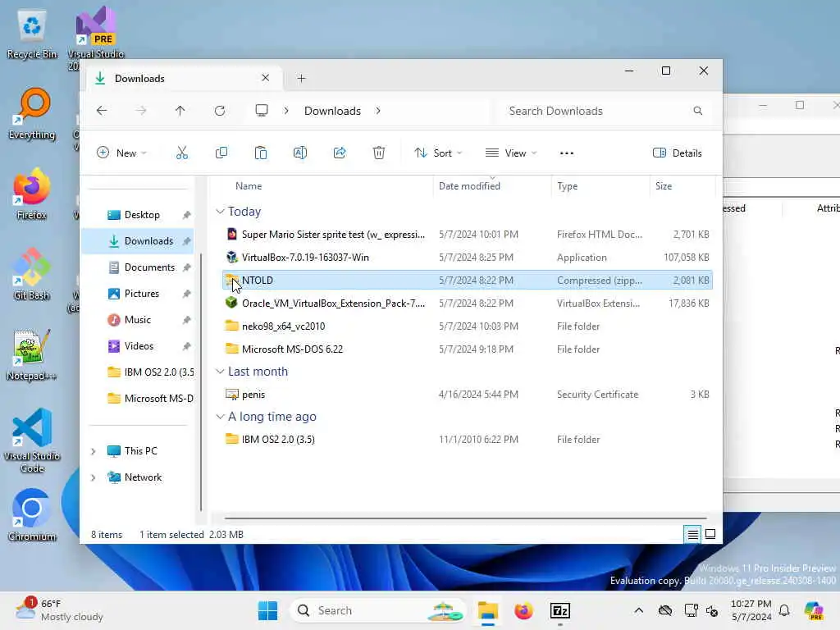Add a new Explorer tab
This screenshot has height=630, width=840.
(301, 79)
